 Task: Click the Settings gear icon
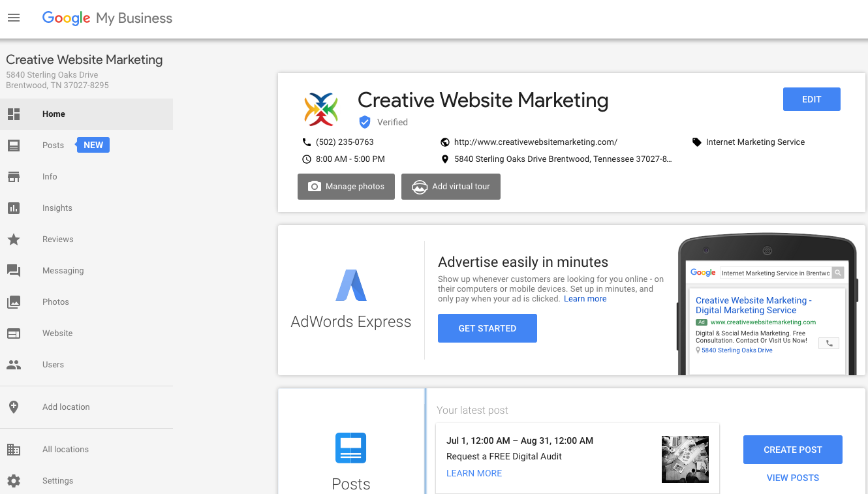[x=14, y=480]
